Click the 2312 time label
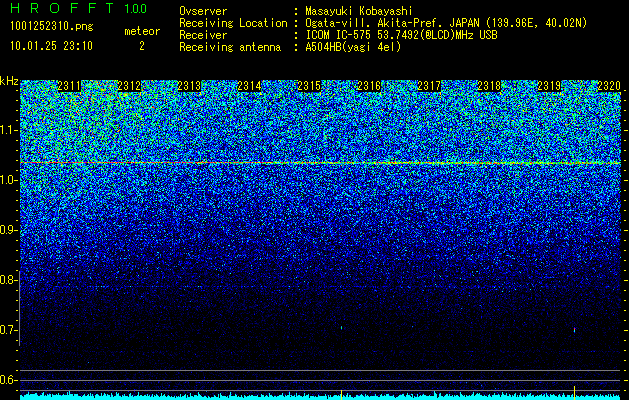Viewport: 629px width, 400px height. [x=129, y=86]
